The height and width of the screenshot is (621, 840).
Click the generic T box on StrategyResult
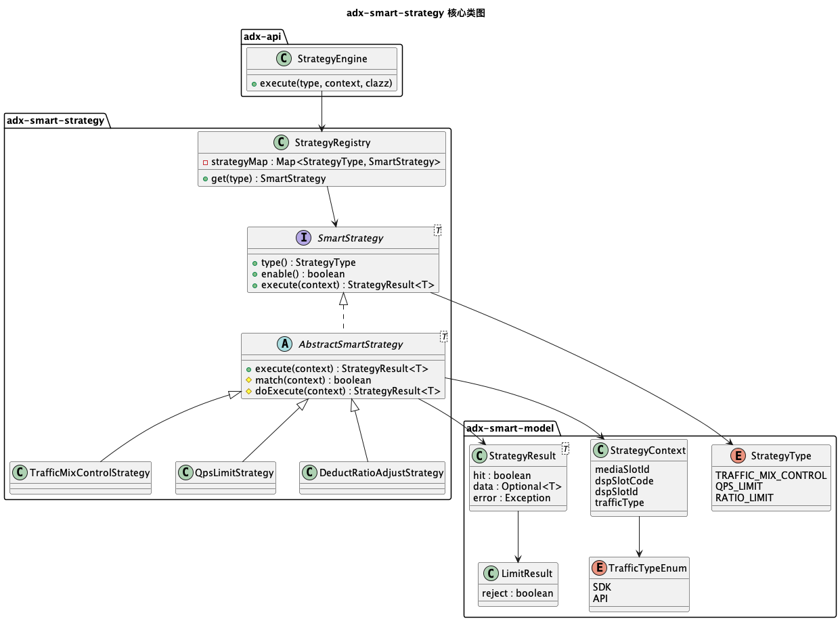click(x=565, y=447)
